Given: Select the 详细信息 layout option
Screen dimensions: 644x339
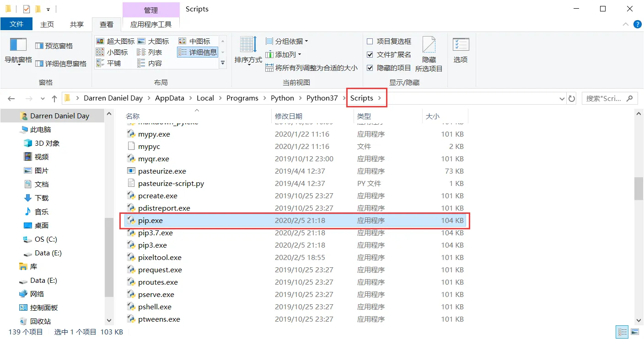Looking at the screenshot, I should click(198, 52).
